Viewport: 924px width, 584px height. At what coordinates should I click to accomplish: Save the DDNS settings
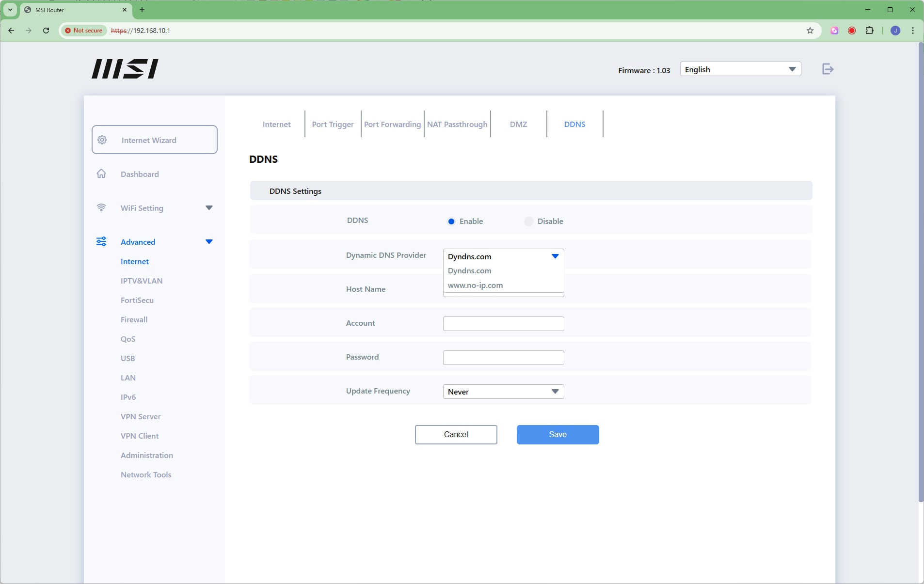click(558, 435)
